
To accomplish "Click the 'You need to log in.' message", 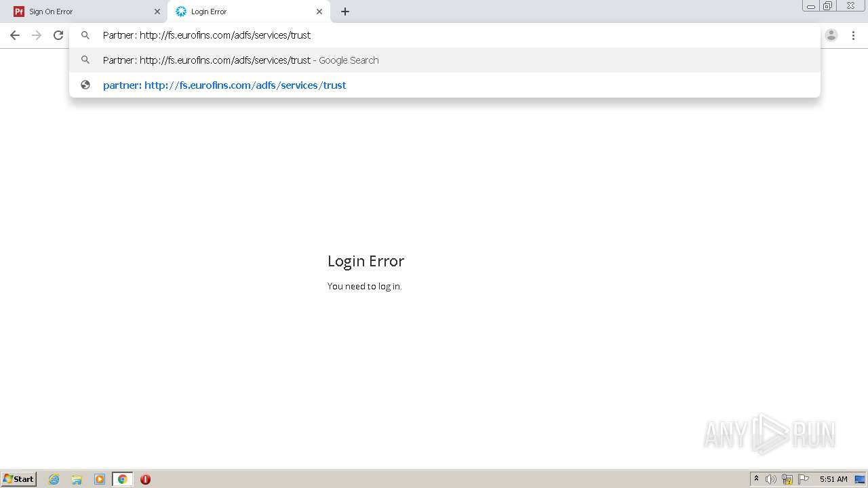I will click(365, 286).
